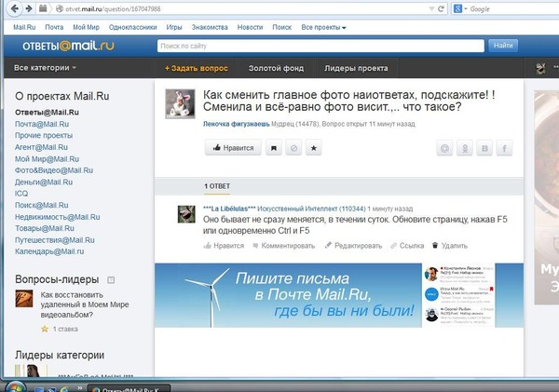Click the browser back arrow button

[x=15, y=8]
